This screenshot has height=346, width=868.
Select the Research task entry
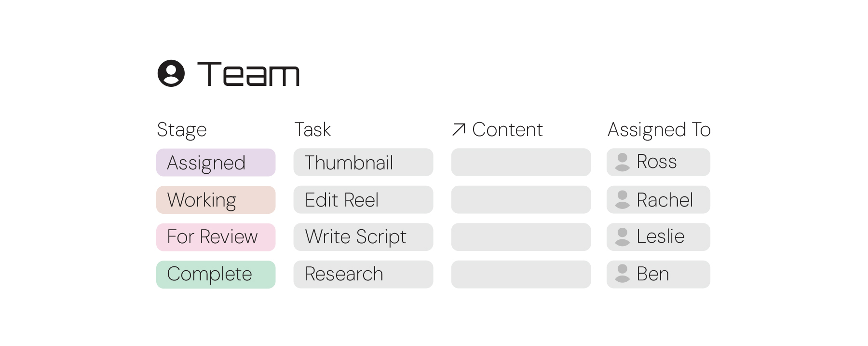click(x=363, y=274)
